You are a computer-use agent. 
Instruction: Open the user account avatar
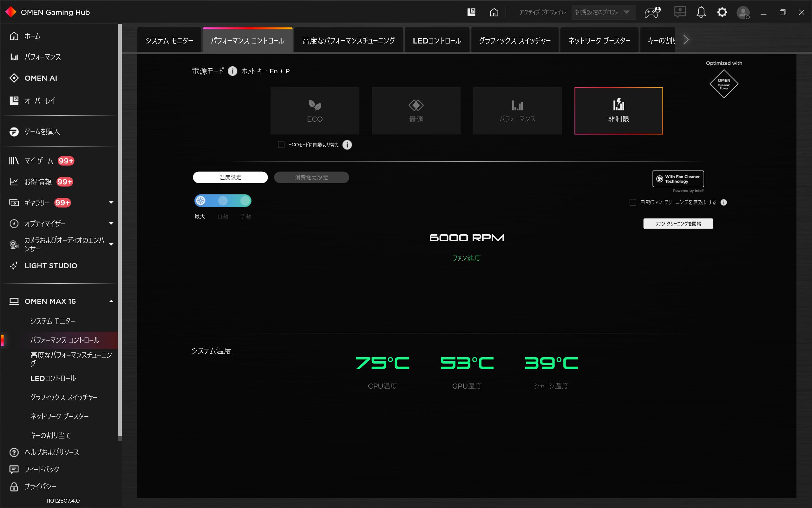743,13
